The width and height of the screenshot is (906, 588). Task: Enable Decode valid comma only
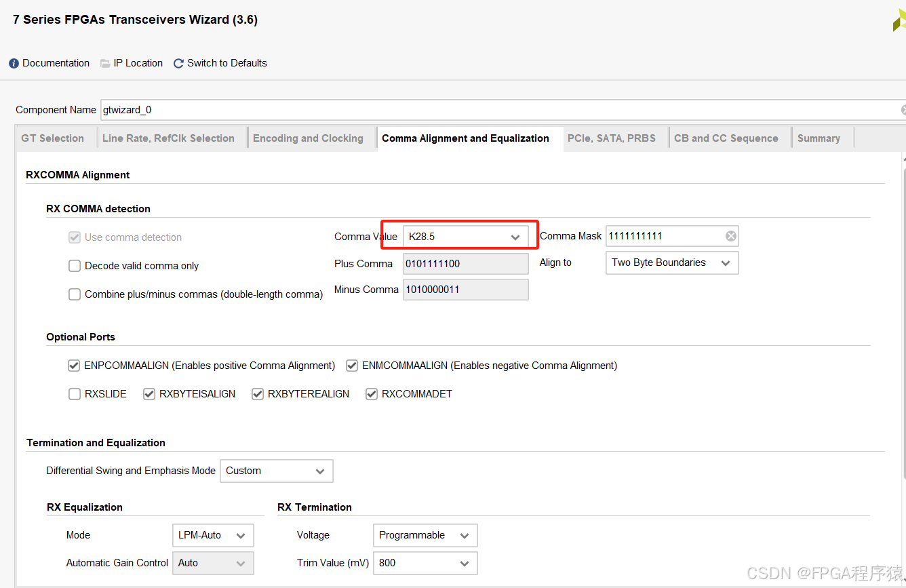point(75,266)
